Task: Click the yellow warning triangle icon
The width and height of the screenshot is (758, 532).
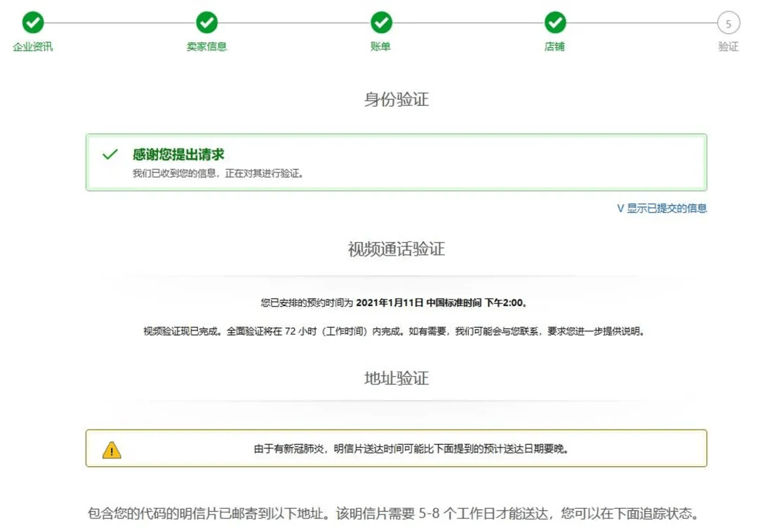Action: 112,450
